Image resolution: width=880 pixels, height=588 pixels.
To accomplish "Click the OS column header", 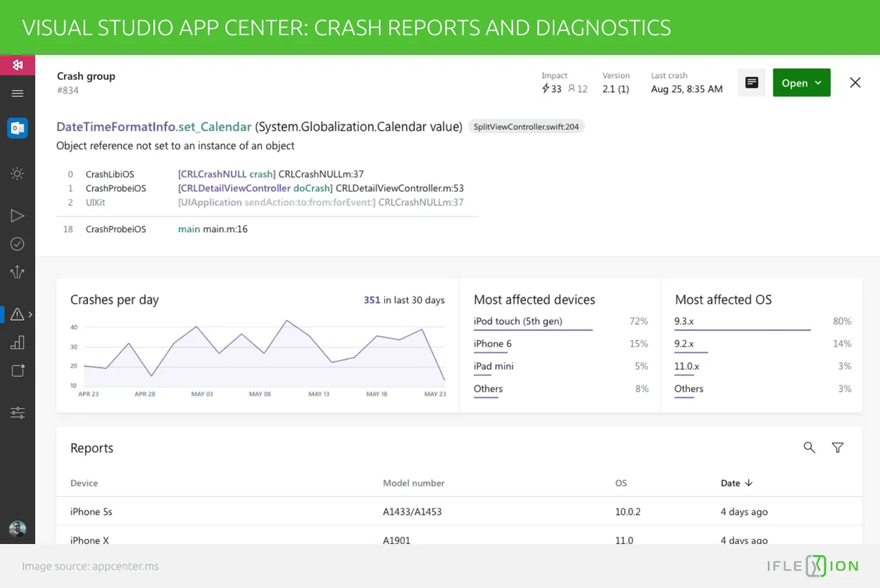I will click(621, 483).
